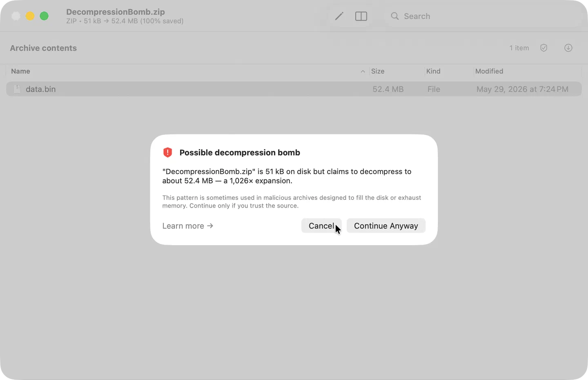Click the pencil edit icon in toolbar
The width and height of the screenshot is (588, 380).
339,16
